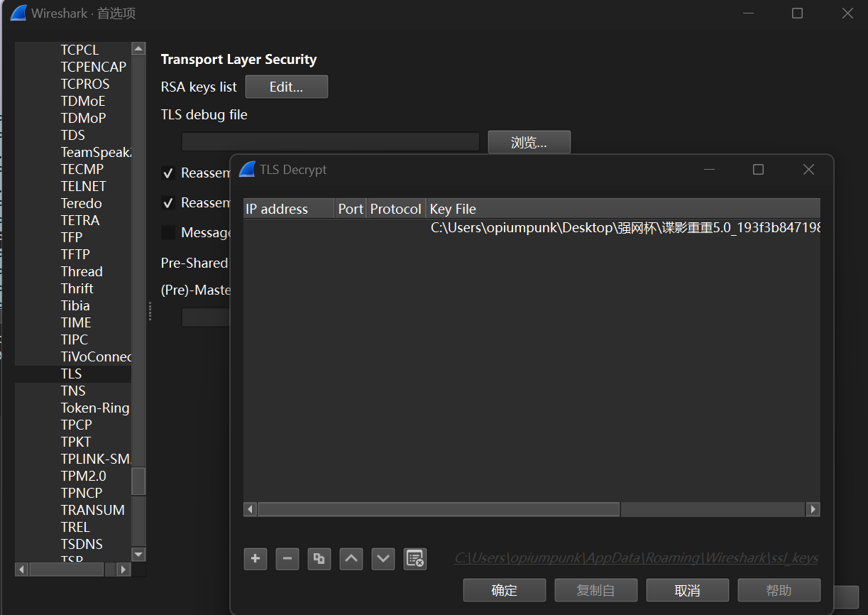Clear all entries icon button
The width and height of the screenshot is (868, 615).
(415, 559)
